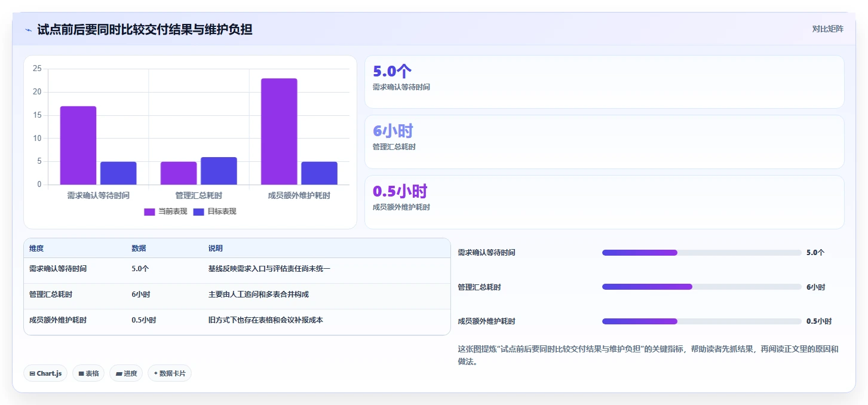Click the 当前表现 bar for 需求确认等待时间
This screenshot has height=405, width=868.
coord(78,145)
